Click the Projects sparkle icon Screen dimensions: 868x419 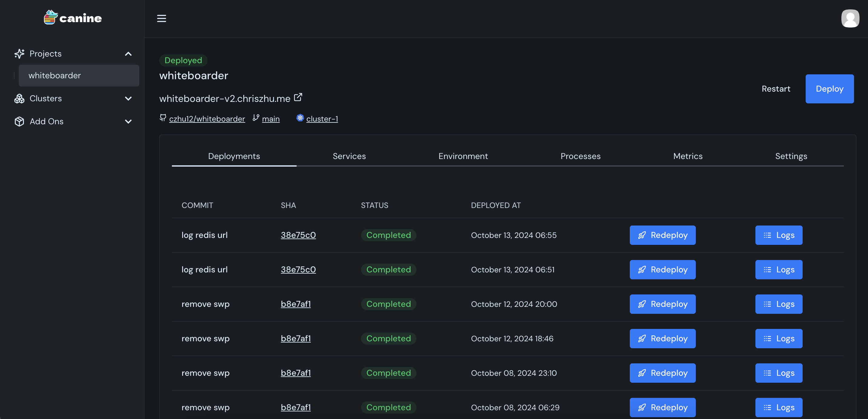19,54
